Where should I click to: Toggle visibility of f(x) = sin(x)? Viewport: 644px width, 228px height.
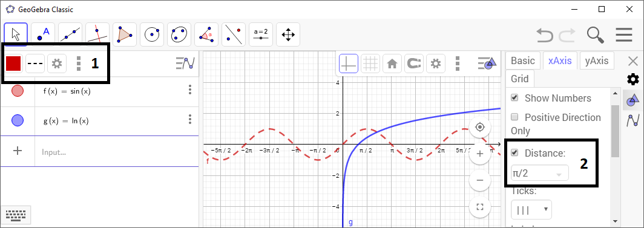point(17,91)
